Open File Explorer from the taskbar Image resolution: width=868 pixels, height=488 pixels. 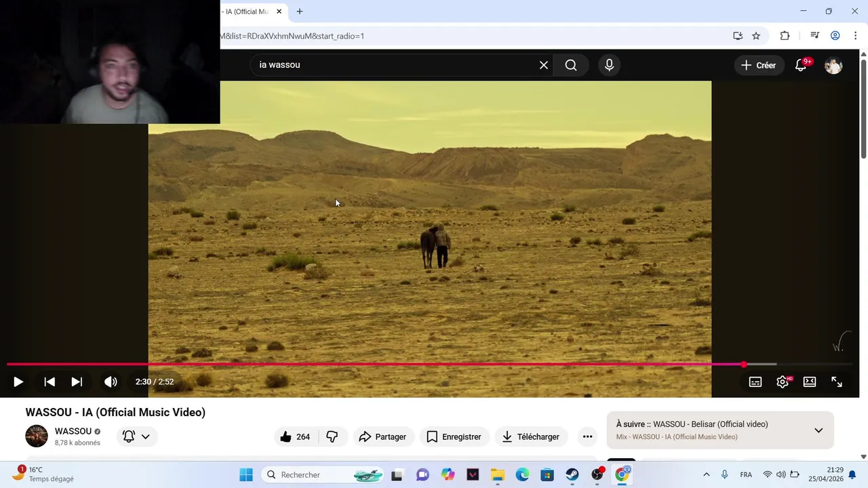point(498,475)
